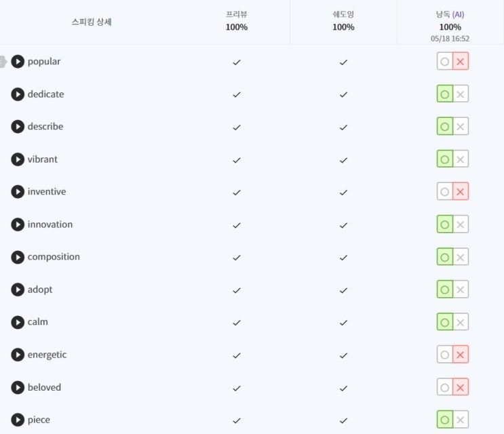The height and width of the screenshot is (434, 504).
Task: Mark dedicate as incorrect with X
Action: coord(461,94)
